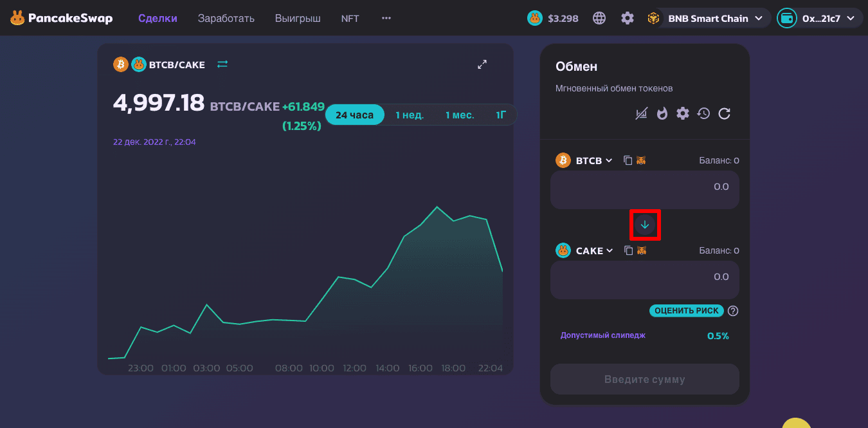This screenshot has width=868, height=428.
Task: Click the PancakeSwap logo
Action: tap(61, 18)
